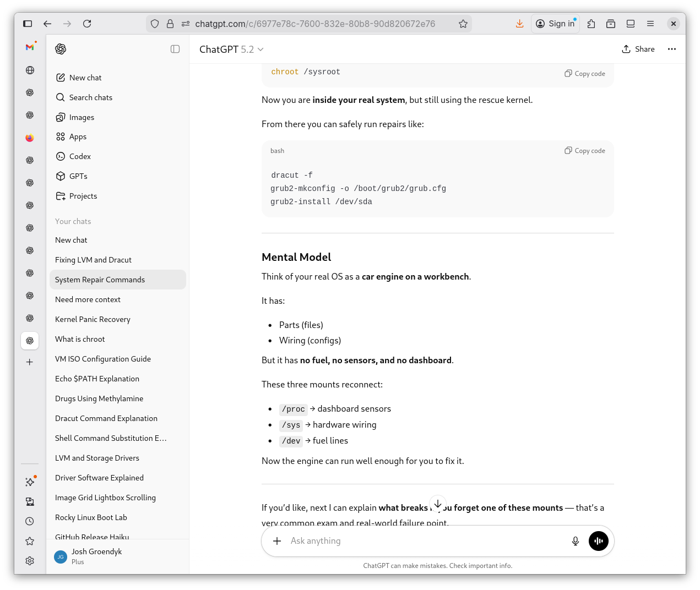Image resolution: width=700 pixels, height=590 pixels.
Task: Open the Josh Groendyk account menu
Action: point(96,556)
